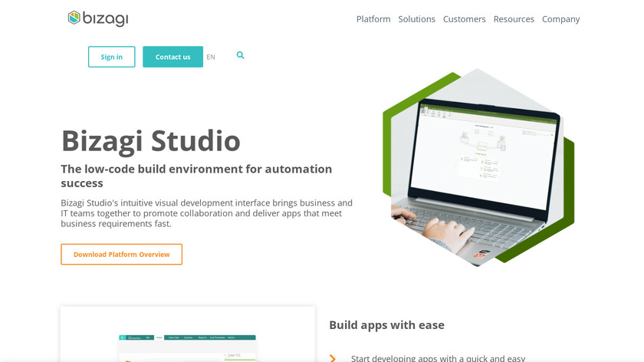644x362 pixels.
Task: Click the 'Build apps with ease' heading
Action: point(386,325)
